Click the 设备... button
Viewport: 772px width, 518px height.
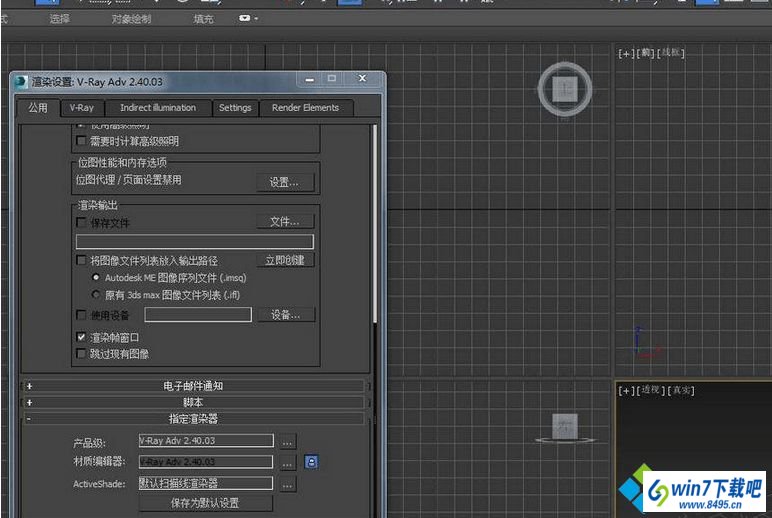coord(285,315)
